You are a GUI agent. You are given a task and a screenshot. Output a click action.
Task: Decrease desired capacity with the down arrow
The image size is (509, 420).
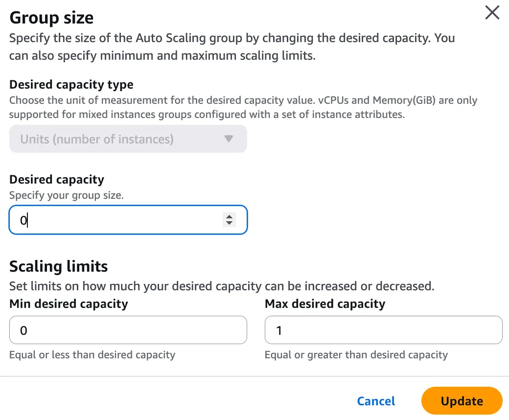pyautogui.click(x=229, y=224)
